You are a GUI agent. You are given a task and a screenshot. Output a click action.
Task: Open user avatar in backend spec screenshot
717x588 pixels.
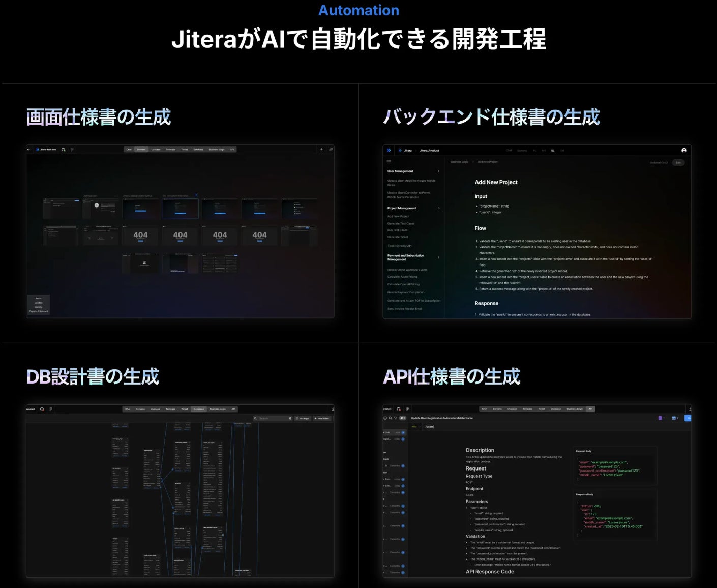click(684, 150)
